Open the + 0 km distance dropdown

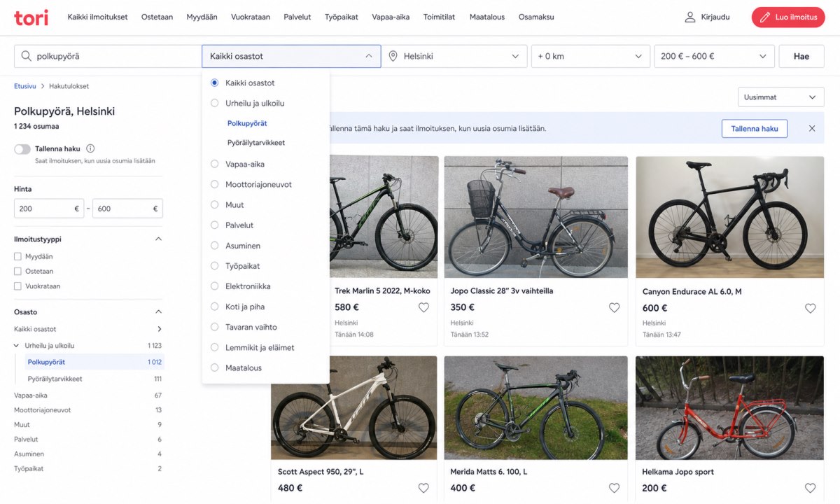coord(590,56)
